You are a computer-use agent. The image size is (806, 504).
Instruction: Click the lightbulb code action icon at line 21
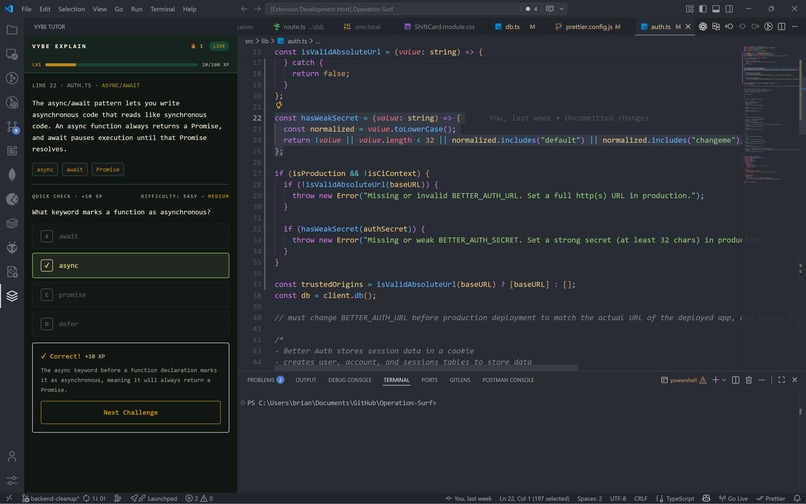point(279,105)
